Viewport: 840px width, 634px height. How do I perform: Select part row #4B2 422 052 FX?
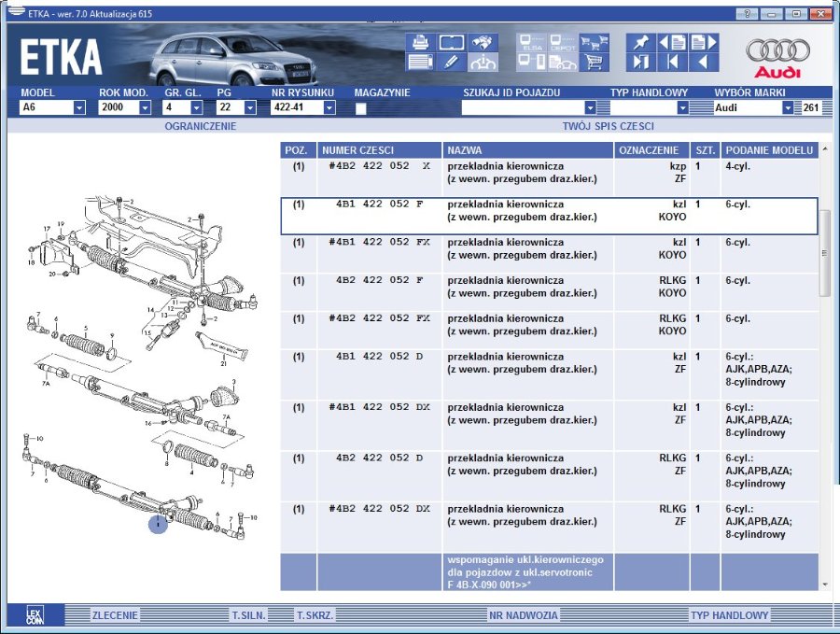(x=549, y=330)
